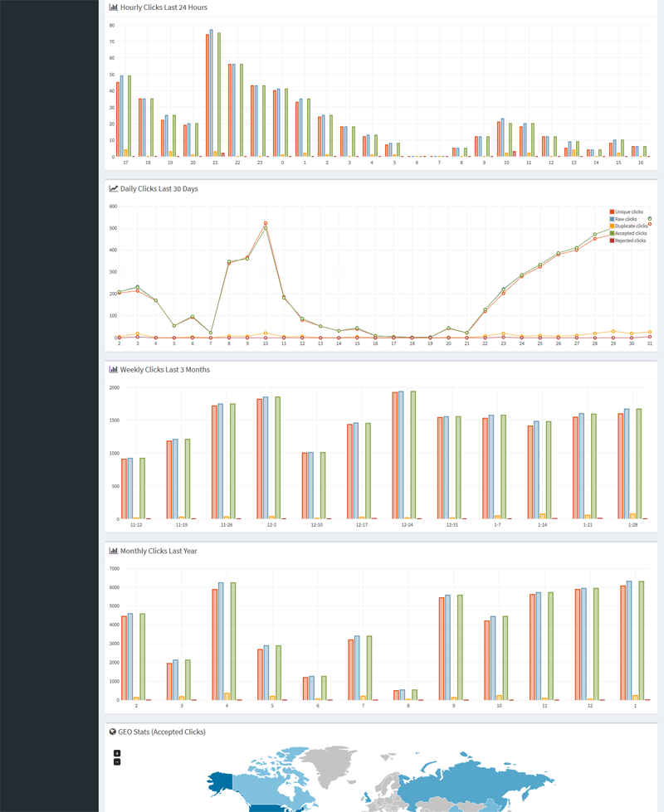Select the tallest bar at hour 21
Image resolution: width=664 pixels, height=812 pixels.
coord(211,93)
